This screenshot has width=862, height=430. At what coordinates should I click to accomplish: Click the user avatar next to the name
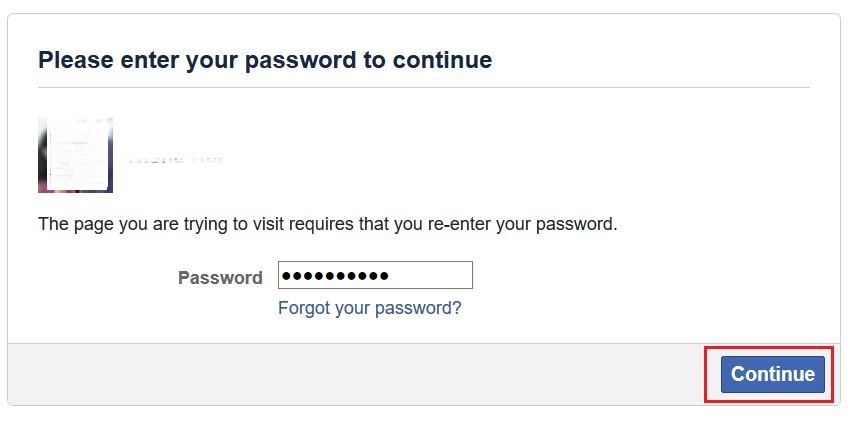[75, 155]
